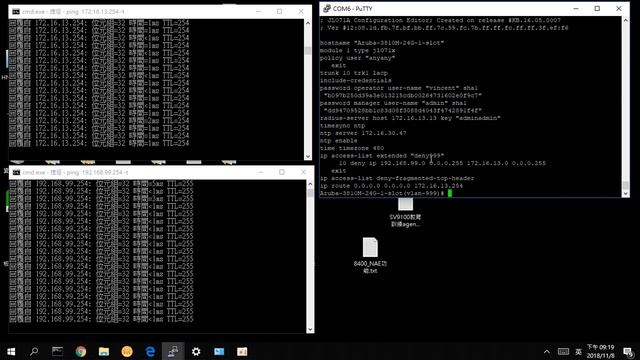Switch to PuTTY taskbar icon

click(x=173, y=351)
